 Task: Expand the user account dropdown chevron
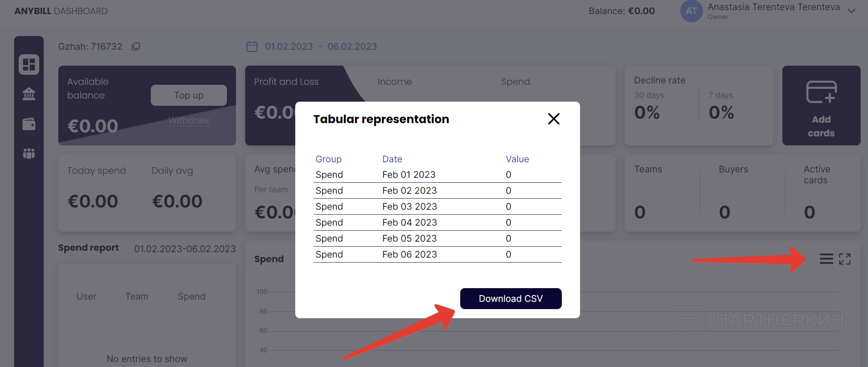tap(851, 11)
